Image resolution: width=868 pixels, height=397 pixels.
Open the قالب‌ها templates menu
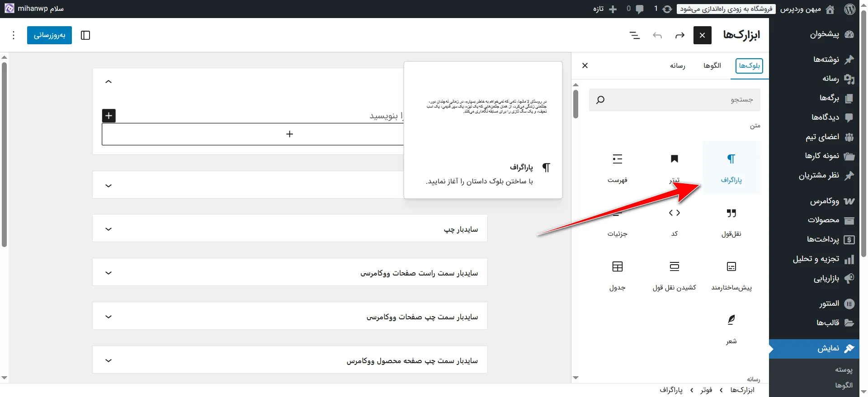pyautogui.click(x=814, y=322)
